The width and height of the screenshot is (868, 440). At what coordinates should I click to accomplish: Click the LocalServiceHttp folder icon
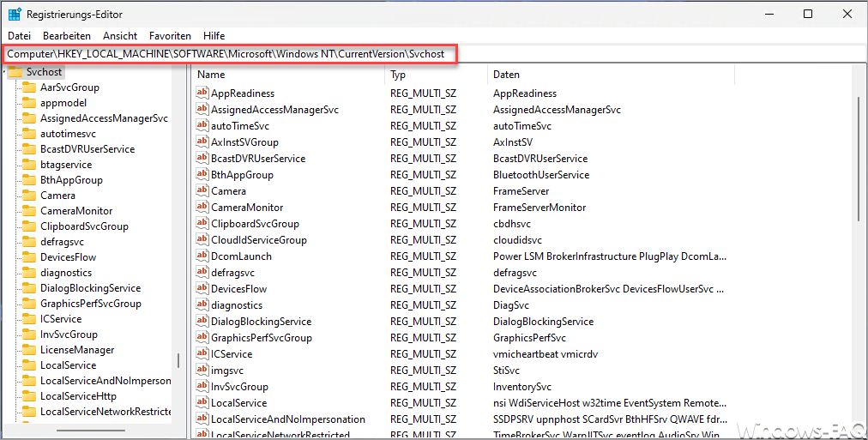tap(29, 396)
